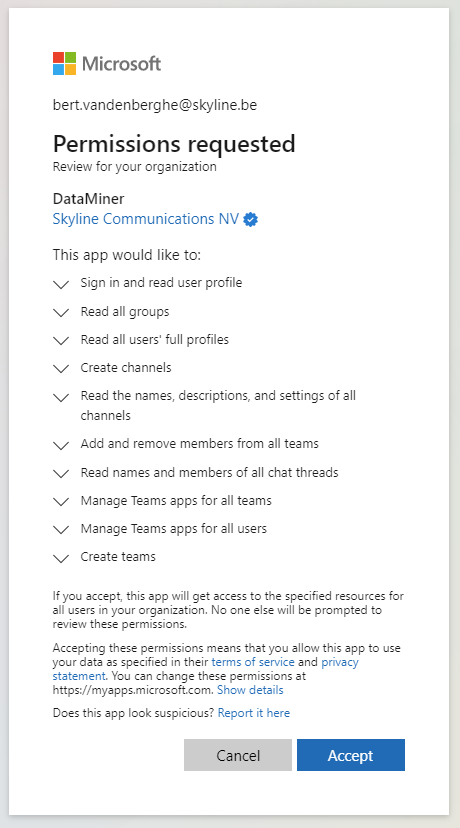
Task: Expand the 'Create channels' permission chevron
Action: (61, 369)
